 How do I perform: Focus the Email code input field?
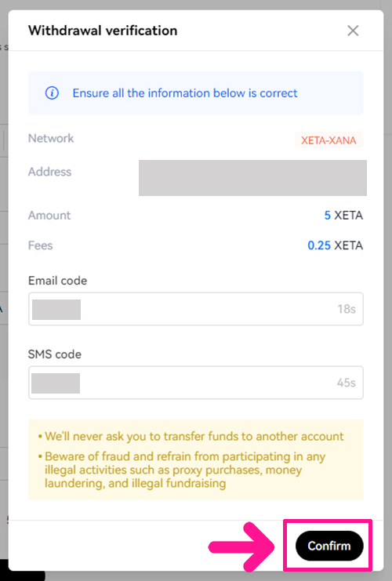tap(196, 309)
